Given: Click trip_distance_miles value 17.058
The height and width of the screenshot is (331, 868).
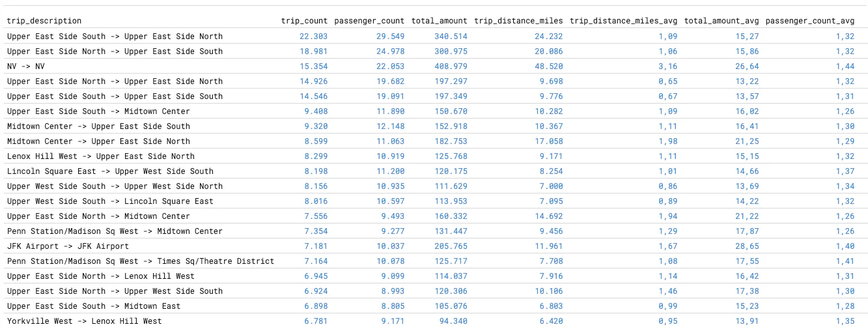Looking at the screenshot, I should 549,141.
